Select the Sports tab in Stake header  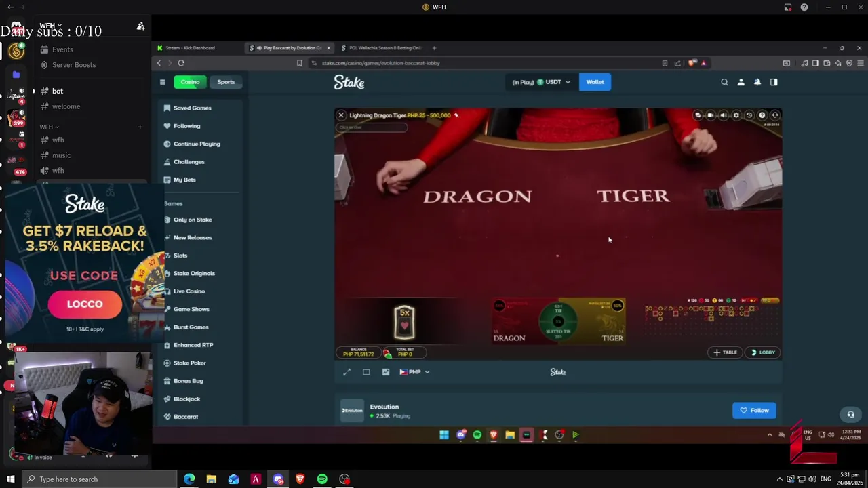pos(226,82)
